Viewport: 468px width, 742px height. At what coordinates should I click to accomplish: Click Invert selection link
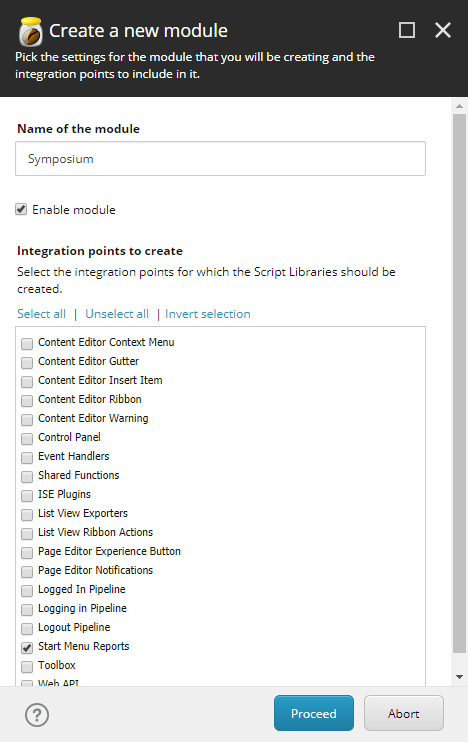[x=208, y=314]
